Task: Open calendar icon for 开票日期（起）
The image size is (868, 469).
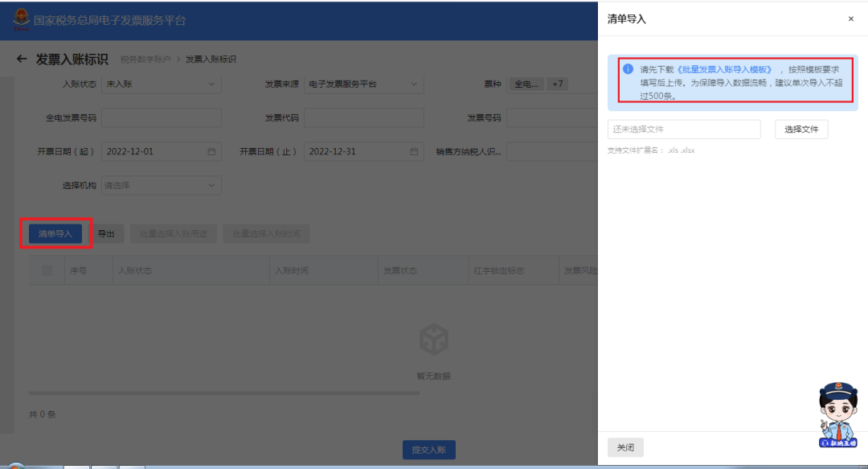Action: point(211,151)
